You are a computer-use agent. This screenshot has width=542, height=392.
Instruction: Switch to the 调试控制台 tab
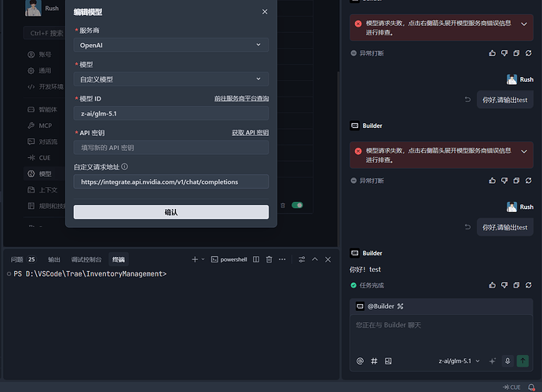86,259
